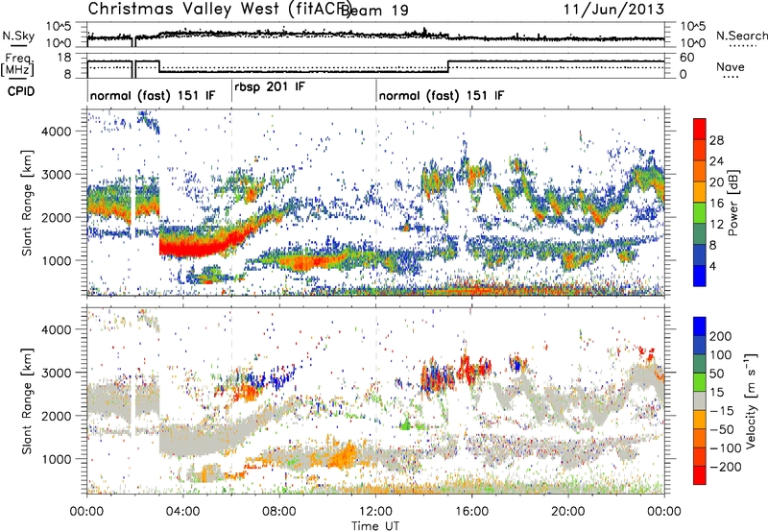The width and height of the screenshot is (768, 532).
Task: Click 'normal (fast) 151 IF' label after 12:00
Action: coord(442,95)
